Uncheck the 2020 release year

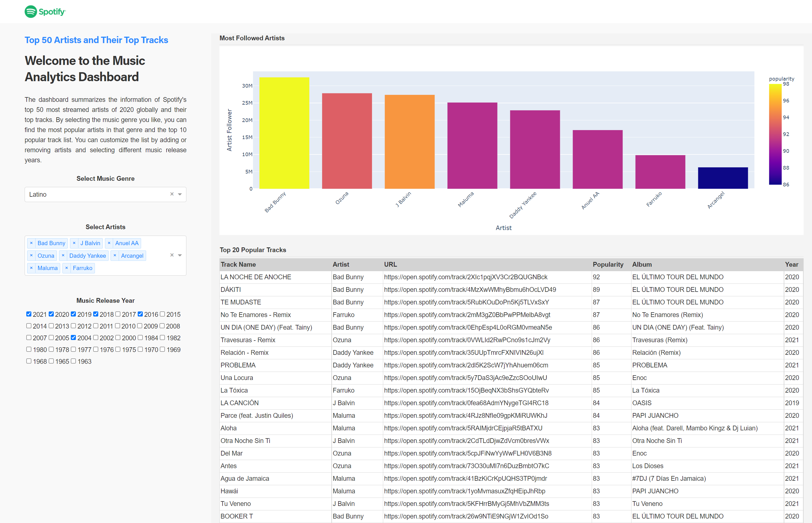tap(51, 314)
